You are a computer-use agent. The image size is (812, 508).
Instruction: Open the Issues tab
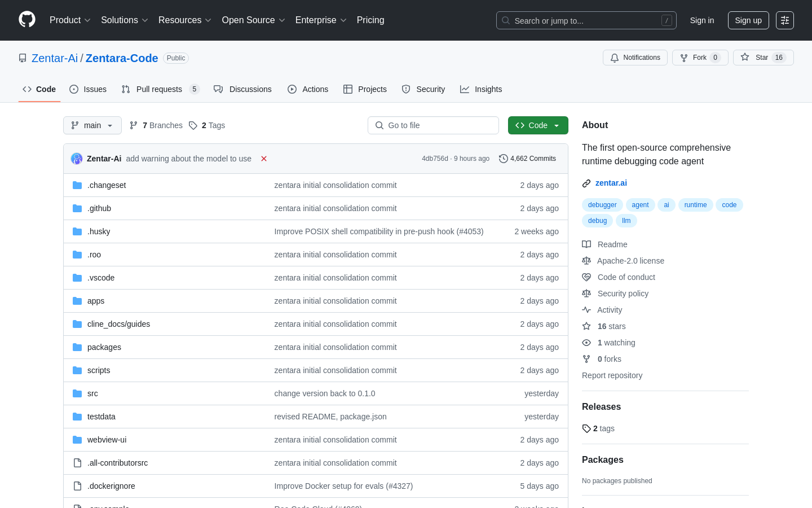coord(88,89)
